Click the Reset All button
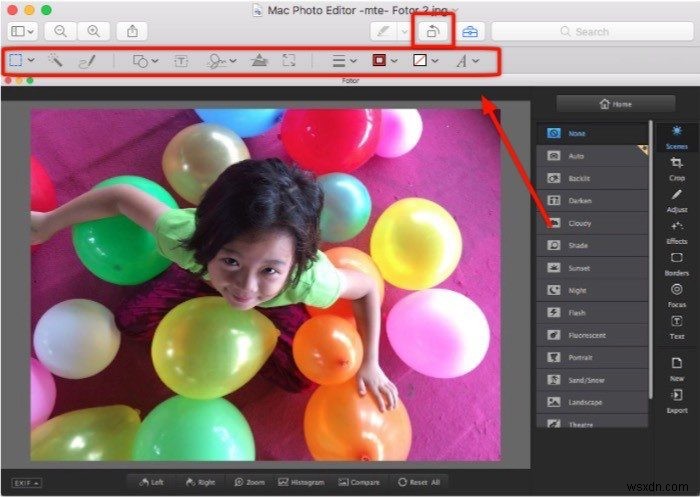This screenshot has height=497, width=700. pos(420,482)
